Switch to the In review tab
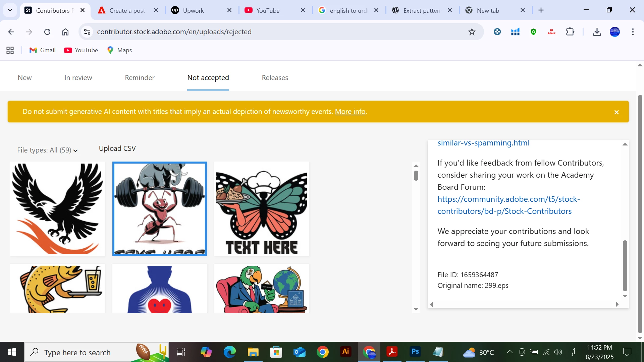 [x=78, y=78]
